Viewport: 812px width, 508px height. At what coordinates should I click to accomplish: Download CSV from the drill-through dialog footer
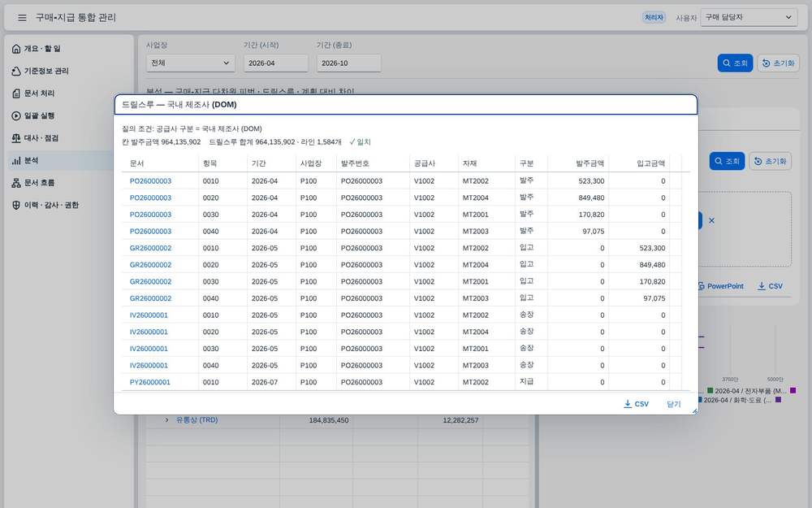coord(636,404)
